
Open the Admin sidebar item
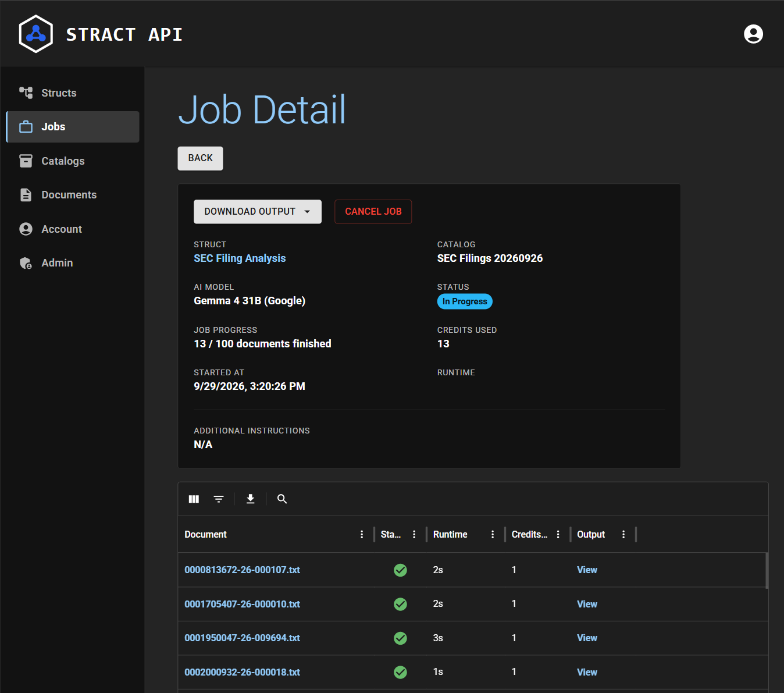pyautogui.click(x=73, y=263)
